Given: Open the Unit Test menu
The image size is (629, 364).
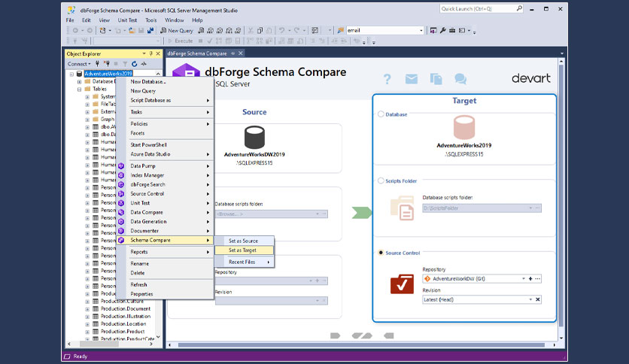Looking at the screenshot, I should point(127,20).
